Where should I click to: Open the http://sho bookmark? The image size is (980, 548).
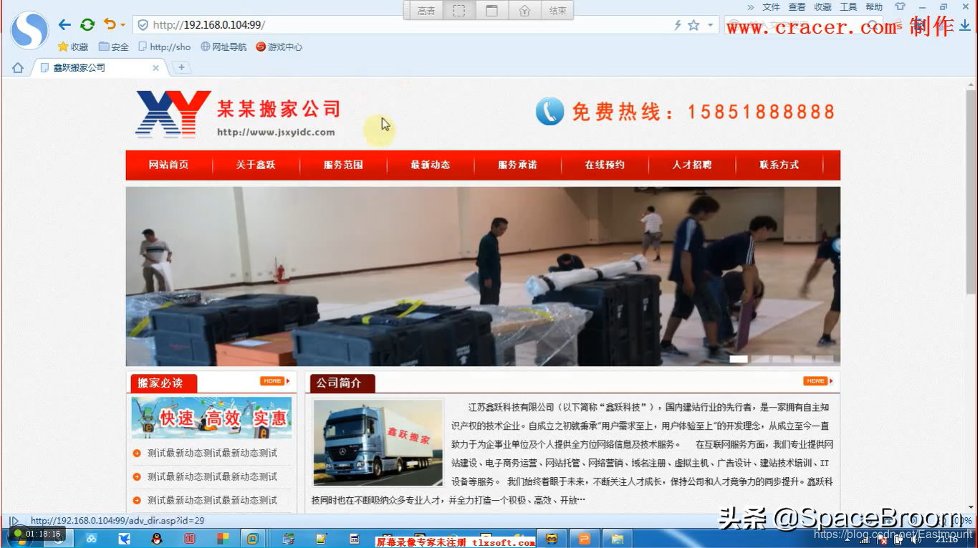pos(164,47)
